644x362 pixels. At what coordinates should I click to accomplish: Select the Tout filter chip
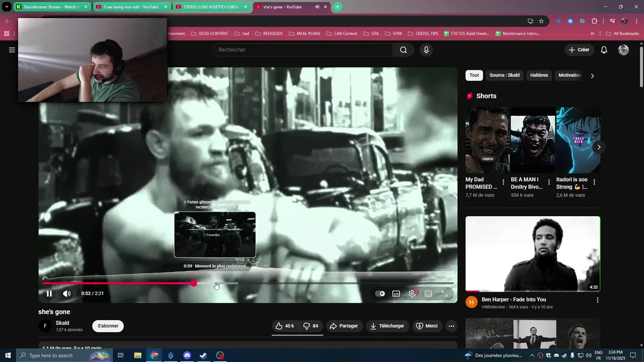pos(474,75)
